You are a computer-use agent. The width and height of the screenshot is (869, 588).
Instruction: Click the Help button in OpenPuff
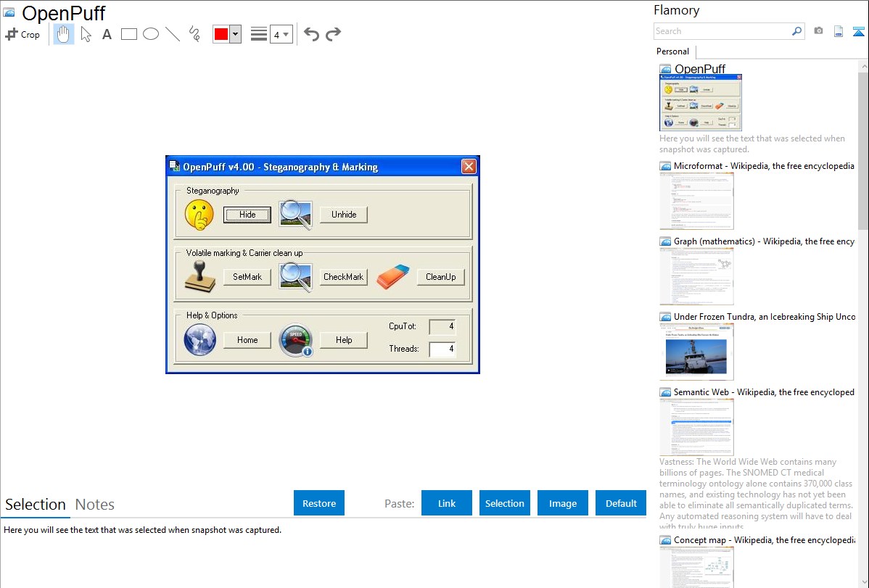344,340
